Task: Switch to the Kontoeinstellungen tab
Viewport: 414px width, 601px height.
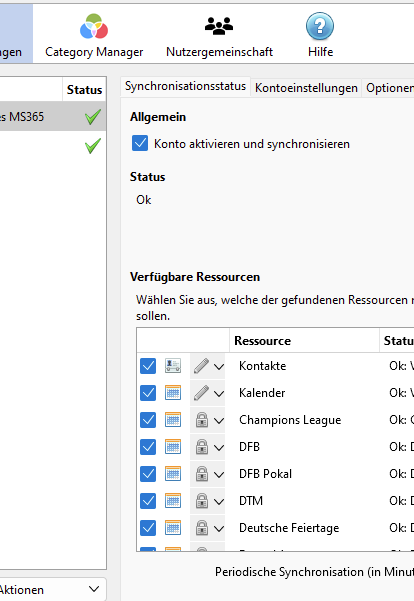Action: point(306,88)
